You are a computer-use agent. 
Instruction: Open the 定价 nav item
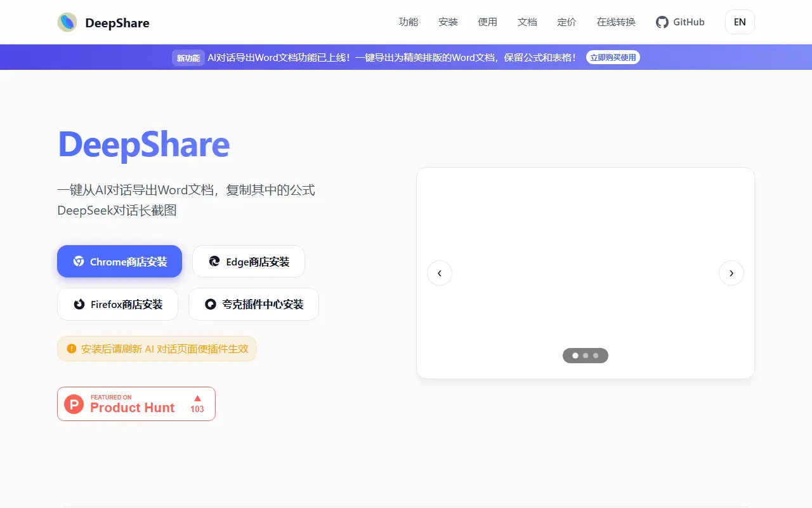click(566, 22)
